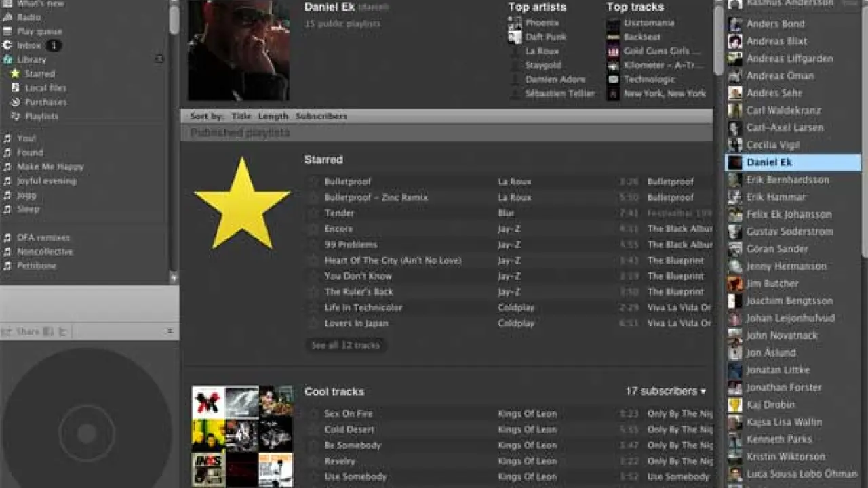Open the Inbox icon in sidebar
Viewport: 868px width, 488px height.
7,45
